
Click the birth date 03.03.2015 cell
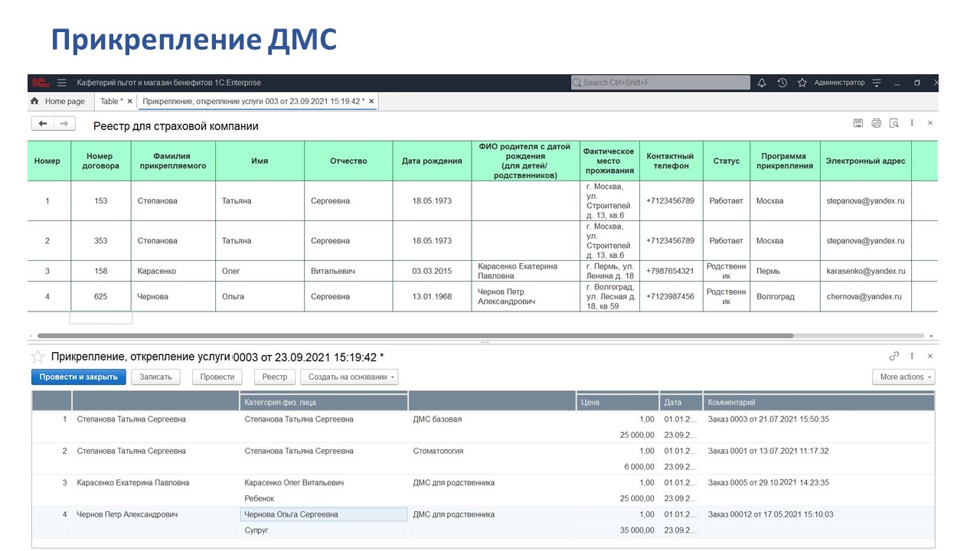[x=432, y=271]
